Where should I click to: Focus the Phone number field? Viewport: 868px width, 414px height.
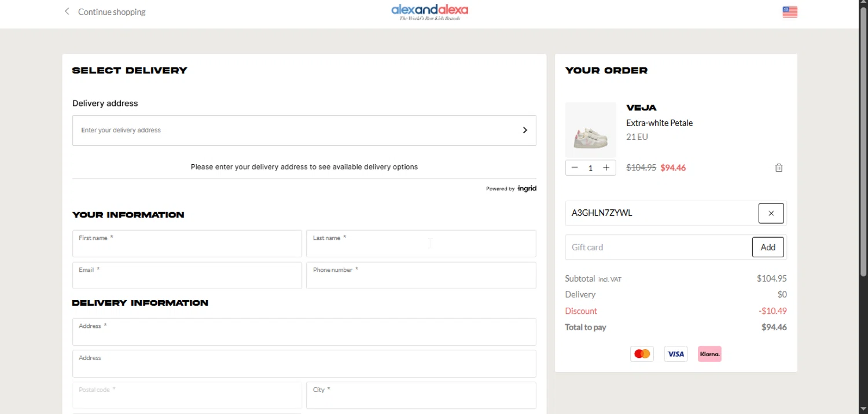point(421,275)
